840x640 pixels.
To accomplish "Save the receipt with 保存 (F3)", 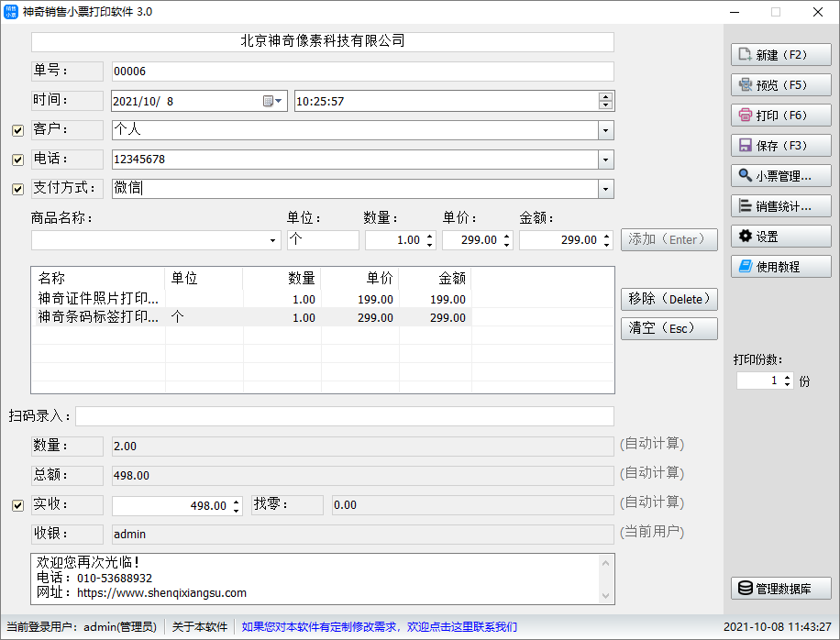I will point(780,146).
